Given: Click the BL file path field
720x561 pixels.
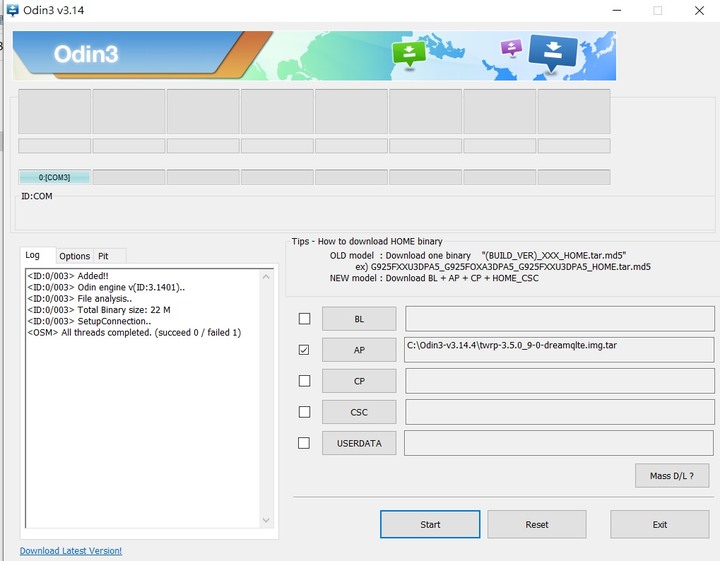Looking at the screenshot, I should tap(560, 319).
